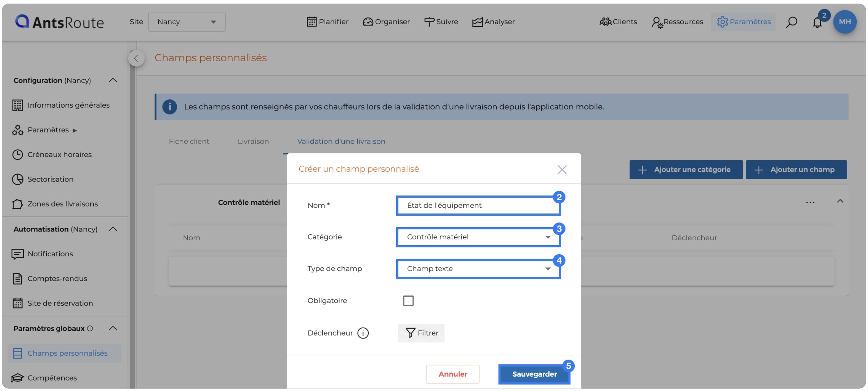Screen dimensions: 868x391
Task: Toggle the Obligatoire checkbox
Action: (408, 301)
